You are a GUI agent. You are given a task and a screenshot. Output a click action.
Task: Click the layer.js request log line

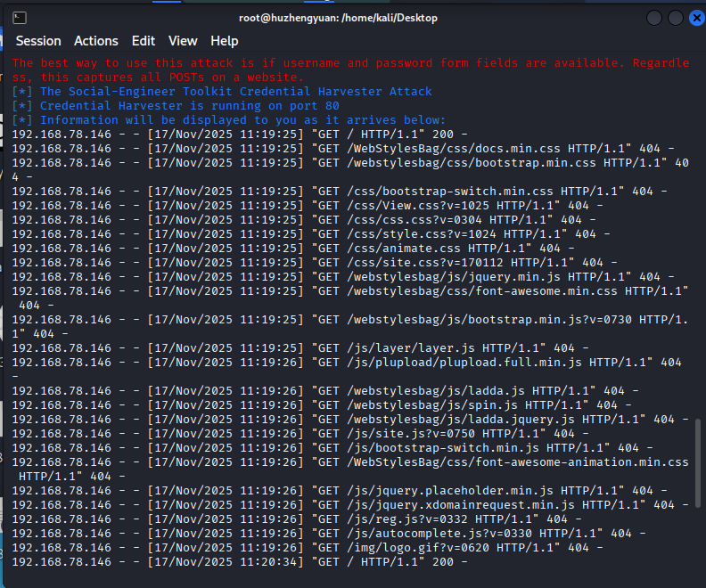[x=300, y=347]
